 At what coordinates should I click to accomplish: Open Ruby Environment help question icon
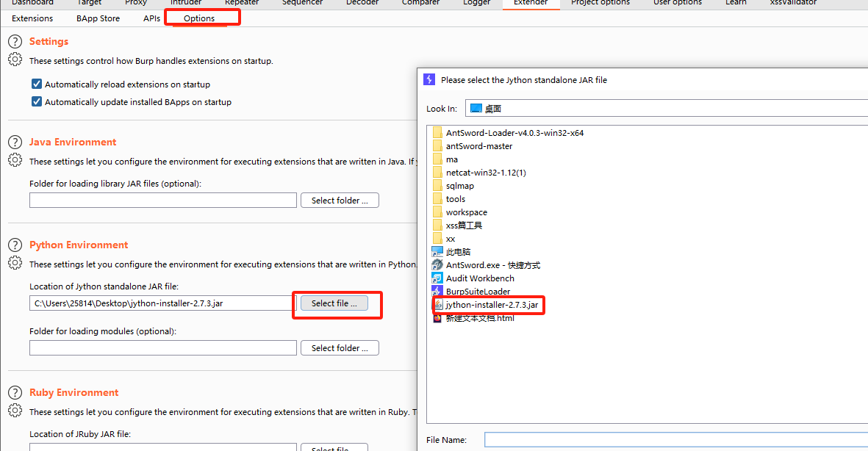click(x=15, y=393)
